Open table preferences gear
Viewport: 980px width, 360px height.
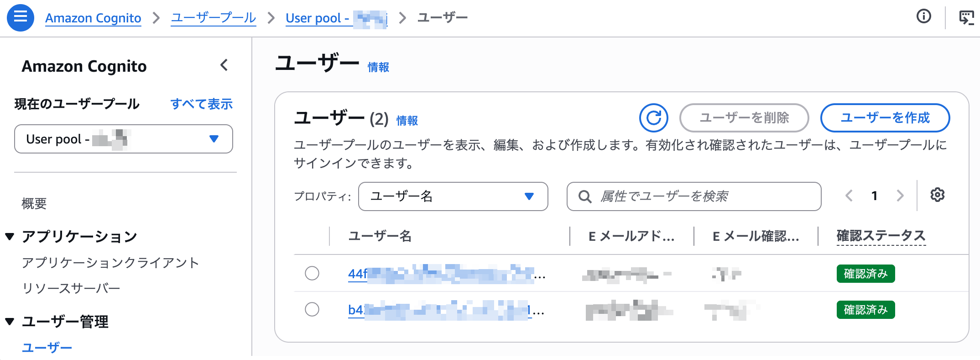[937, 195]
